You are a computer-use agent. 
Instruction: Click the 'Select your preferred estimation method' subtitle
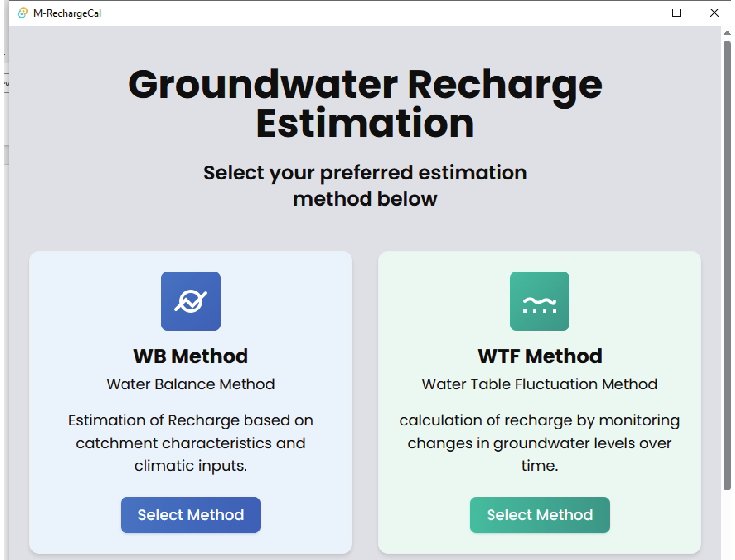pos(365,185)
